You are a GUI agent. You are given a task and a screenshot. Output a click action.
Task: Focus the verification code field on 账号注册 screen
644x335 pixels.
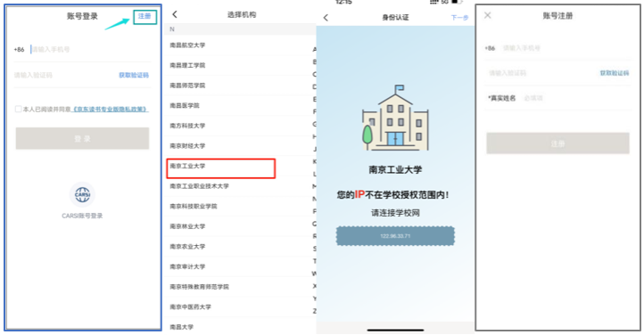(x=541, y=73)
